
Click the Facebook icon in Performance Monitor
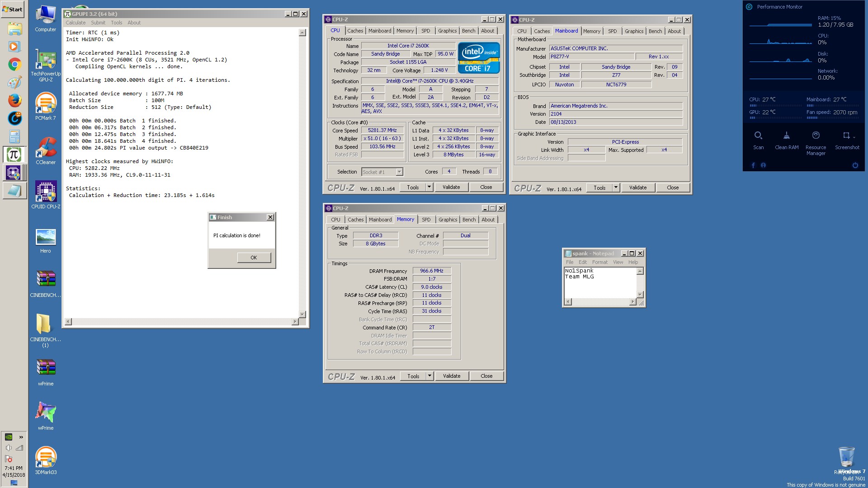(x=753, y=165)
